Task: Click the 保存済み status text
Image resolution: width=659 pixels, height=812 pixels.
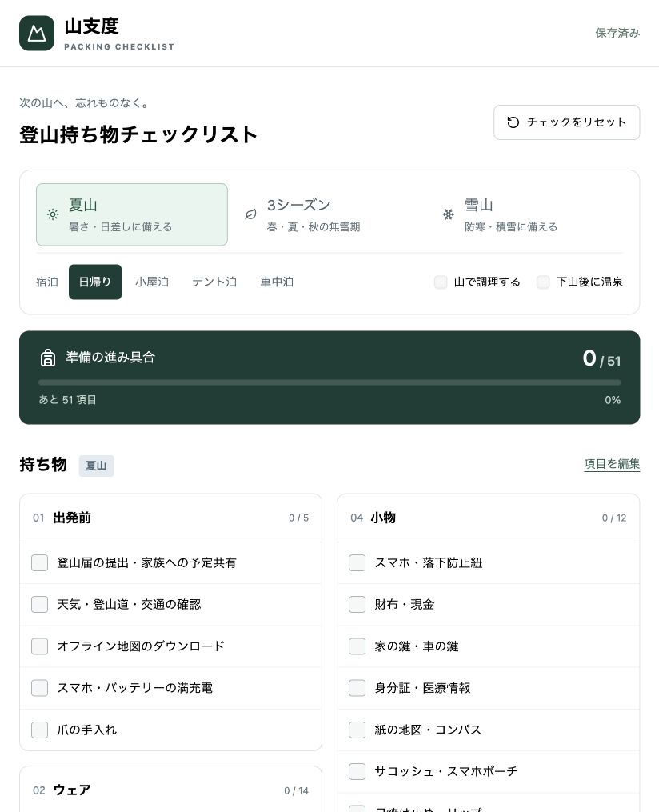Action: 617,33
